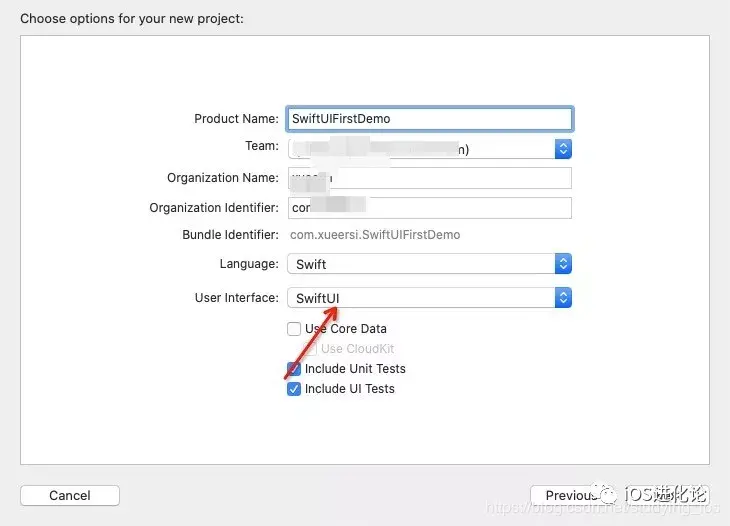Click the com.xueersi.SwiftUIFirstDemo bundle identifier text

[x=375, y=235]
